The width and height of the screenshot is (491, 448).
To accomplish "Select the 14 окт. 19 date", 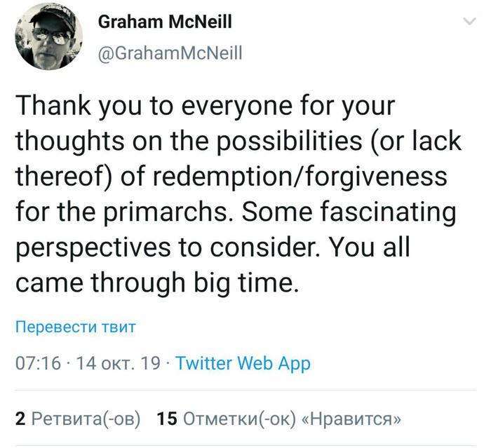I will [118, 363].
